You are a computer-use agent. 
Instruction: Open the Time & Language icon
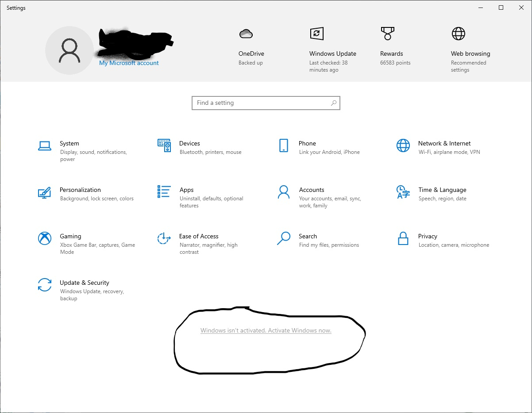(x=403, y=192)
